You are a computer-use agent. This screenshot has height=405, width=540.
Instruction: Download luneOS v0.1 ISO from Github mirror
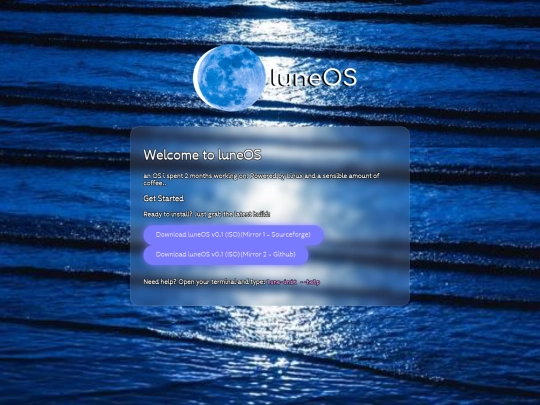point(226,255)
